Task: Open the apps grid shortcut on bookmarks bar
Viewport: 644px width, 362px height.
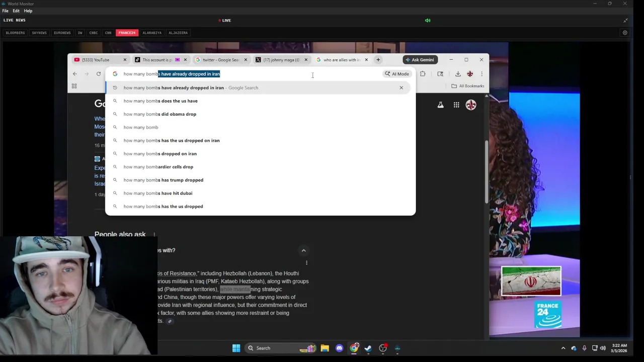Action: 74,86
